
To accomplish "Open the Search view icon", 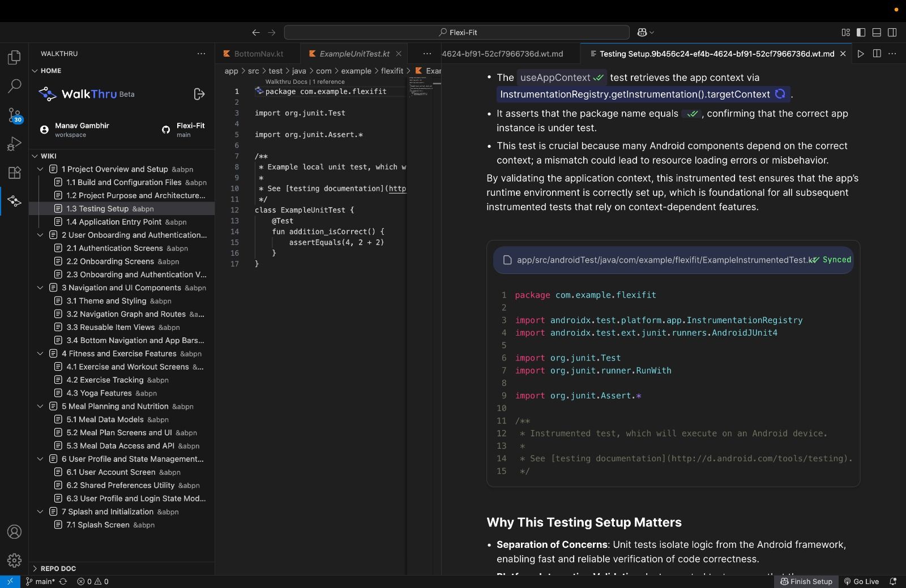I will (14, 86).
